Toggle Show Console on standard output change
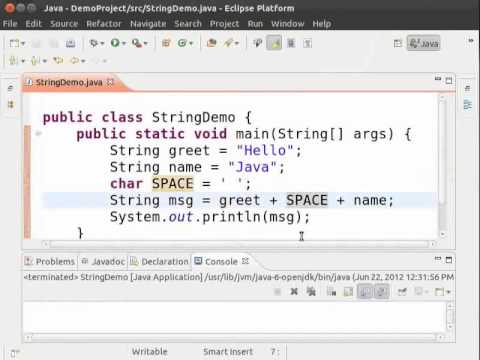 click(x=365, y=292)
